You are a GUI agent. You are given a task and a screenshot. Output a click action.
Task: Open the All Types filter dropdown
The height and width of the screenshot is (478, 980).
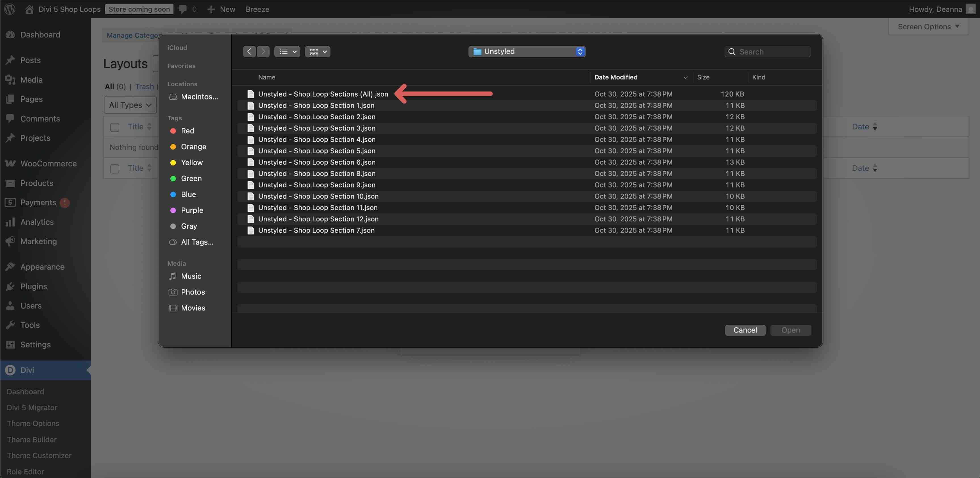click(x=130, y=105)
